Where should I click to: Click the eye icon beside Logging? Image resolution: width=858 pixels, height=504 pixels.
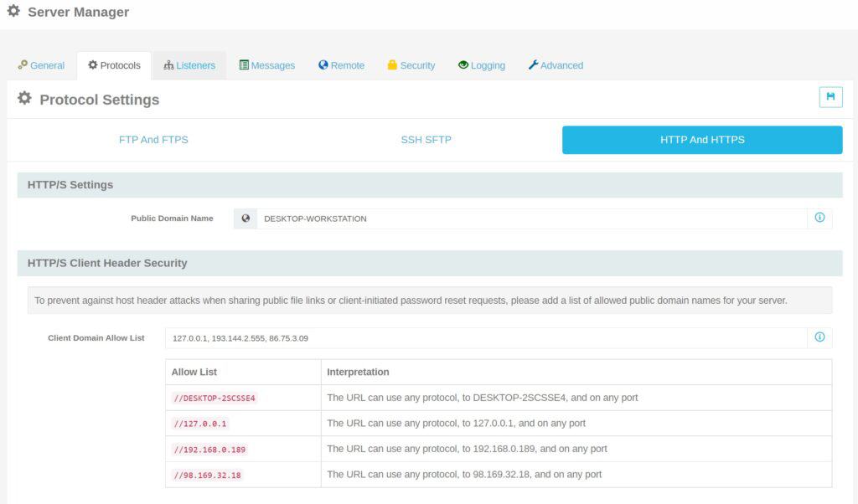463,65
